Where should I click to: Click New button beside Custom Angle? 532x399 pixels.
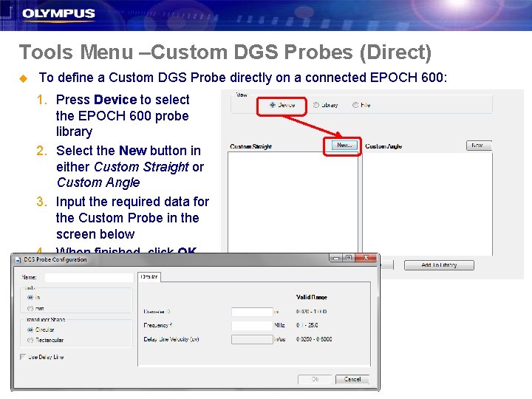[x=479, y=146]
